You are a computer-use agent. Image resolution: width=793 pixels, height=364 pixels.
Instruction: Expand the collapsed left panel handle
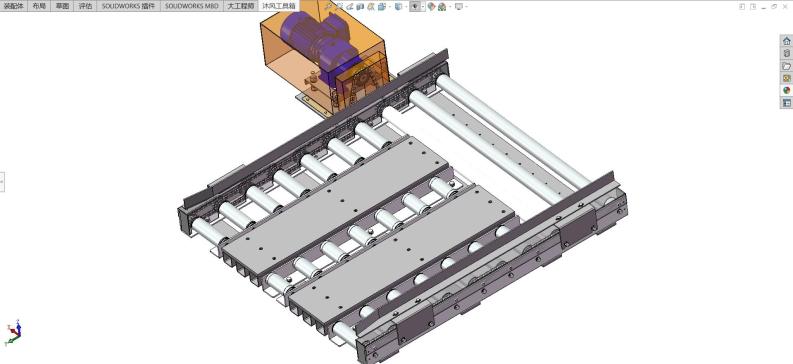[2, 181]
